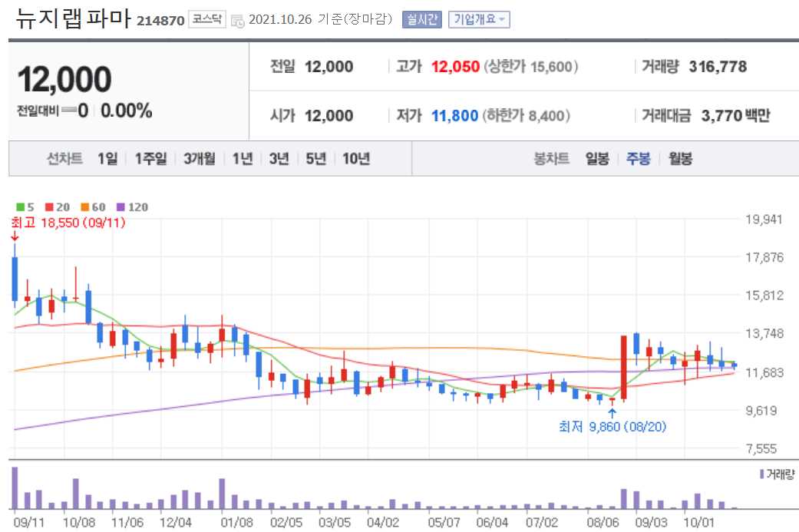799x532 pixels.
Task: Click the purple 120 moving-average legend swatch
Action: pyautogui.click(x=121, y=207)
